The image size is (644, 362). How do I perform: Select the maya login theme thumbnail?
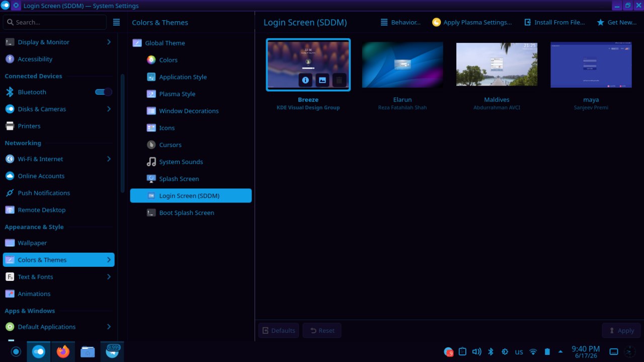coord(591,64)
